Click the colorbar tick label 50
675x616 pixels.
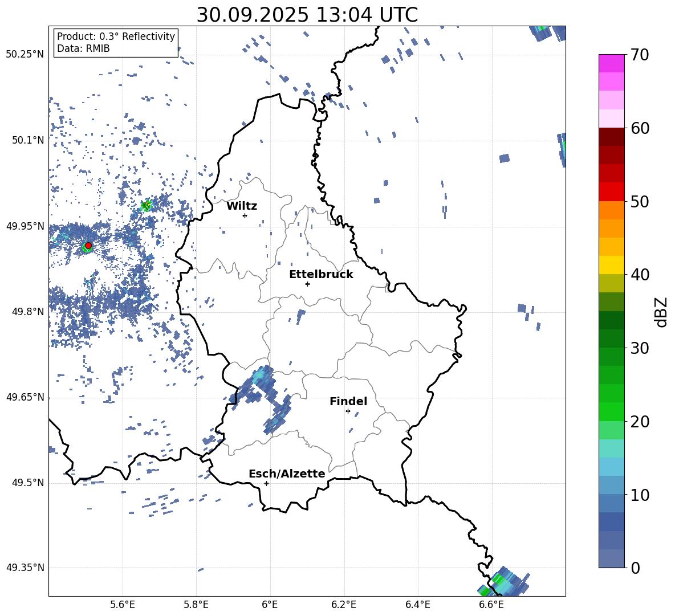(640, 201)
